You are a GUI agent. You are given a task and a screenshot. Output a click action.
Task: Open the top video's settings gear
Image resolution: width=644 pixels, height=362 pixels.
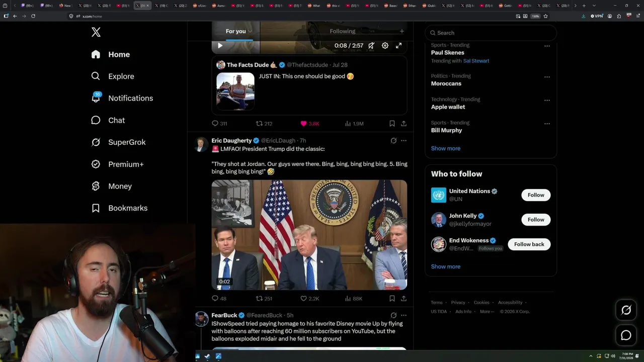[x=385, y=46]
